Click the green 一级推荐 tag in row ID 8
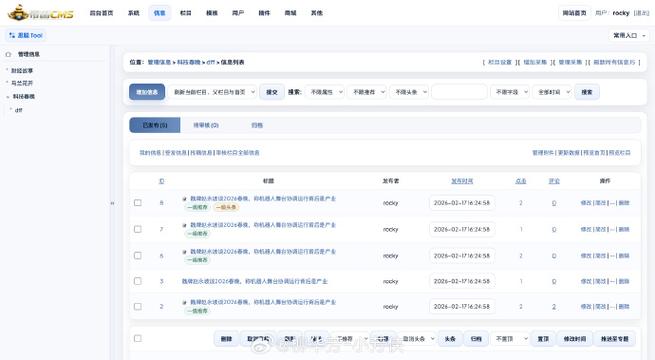Image resolution: width=655 pixels, height=360 pixels. click(197, 207)
